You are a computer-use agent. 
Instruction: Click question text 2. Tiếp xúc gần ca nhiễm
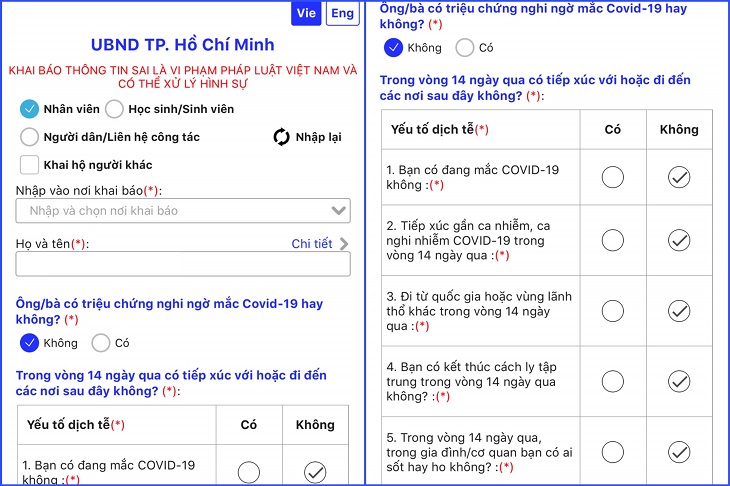(470, 240)
